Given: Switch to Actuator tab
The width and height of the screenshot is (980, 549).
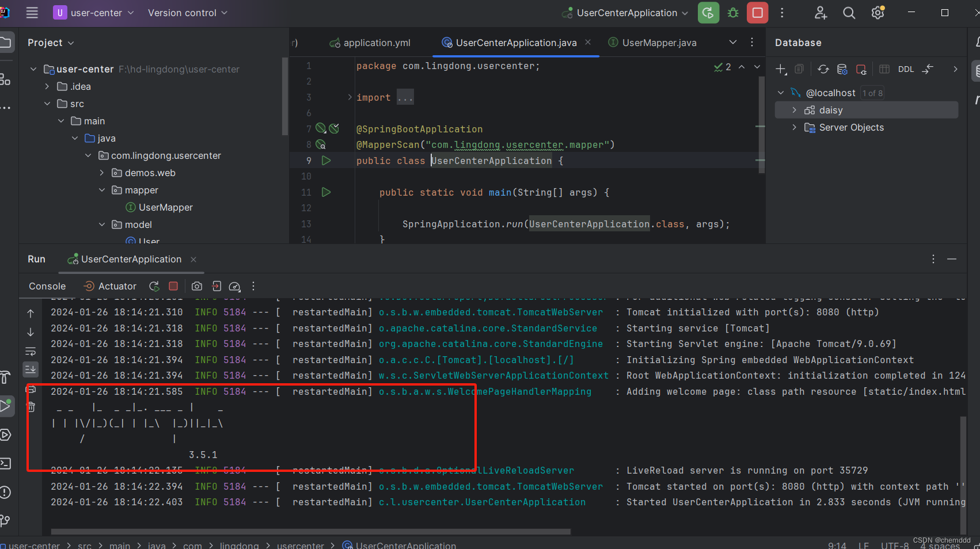Looking at the screenshot, I should coord(110,286).
